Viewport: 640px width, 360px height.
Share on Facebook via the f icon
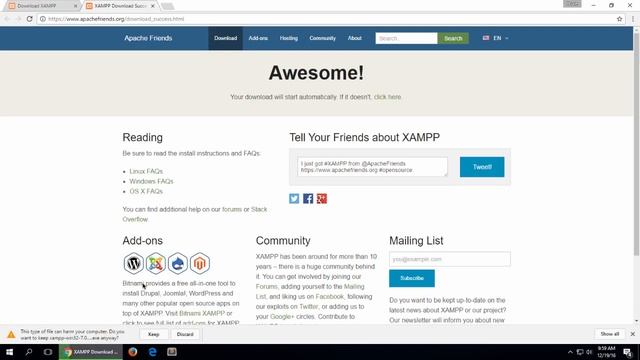pyautogui.click(x=308, y=198)
